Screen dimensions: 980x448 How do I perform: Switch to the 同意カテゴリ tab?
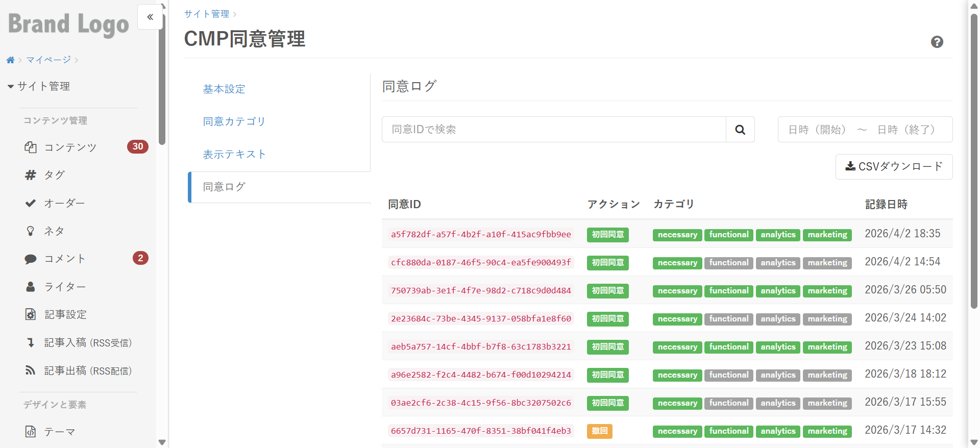(234, 121)
